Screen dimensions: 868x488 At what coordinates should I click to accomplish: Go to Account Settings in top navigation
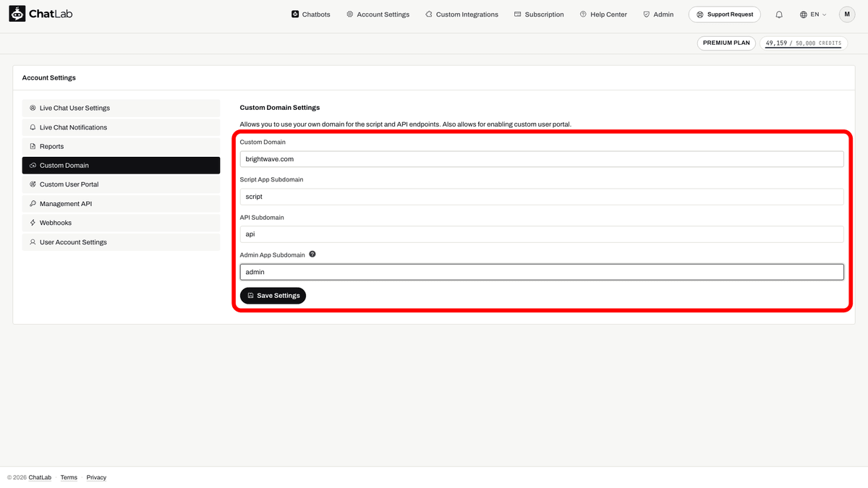click(x=378, y=14)
